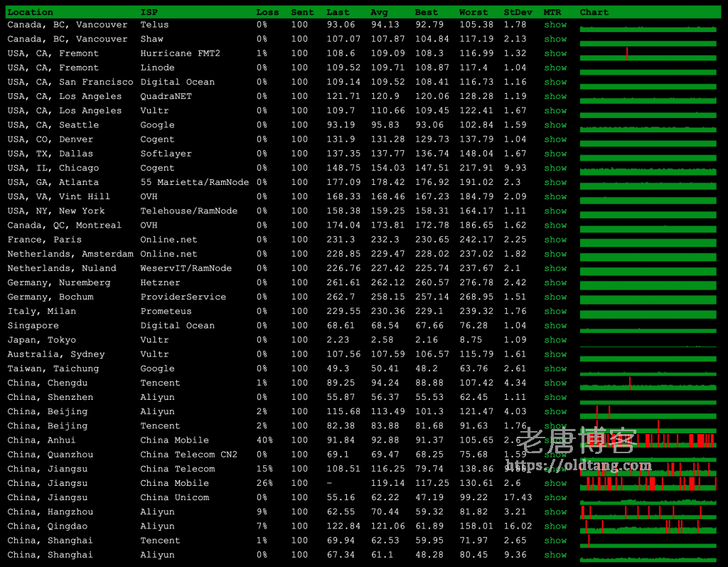728x567 pixels.
Task: Show MTR for Chengdu Tencent
Action: click(555, 383)
